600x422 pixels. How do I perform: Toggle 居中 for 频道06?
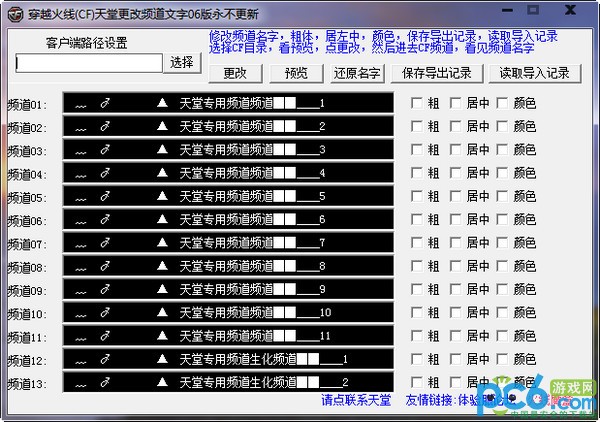[x=455, y=220]
